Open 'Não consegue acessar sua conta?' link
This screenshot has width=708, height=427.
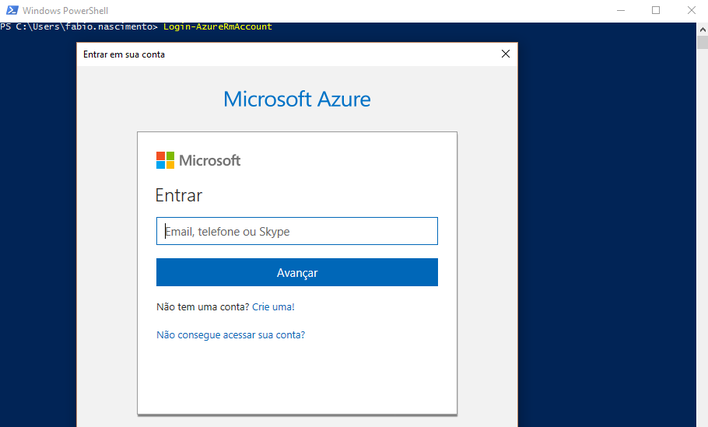(230, 335)
